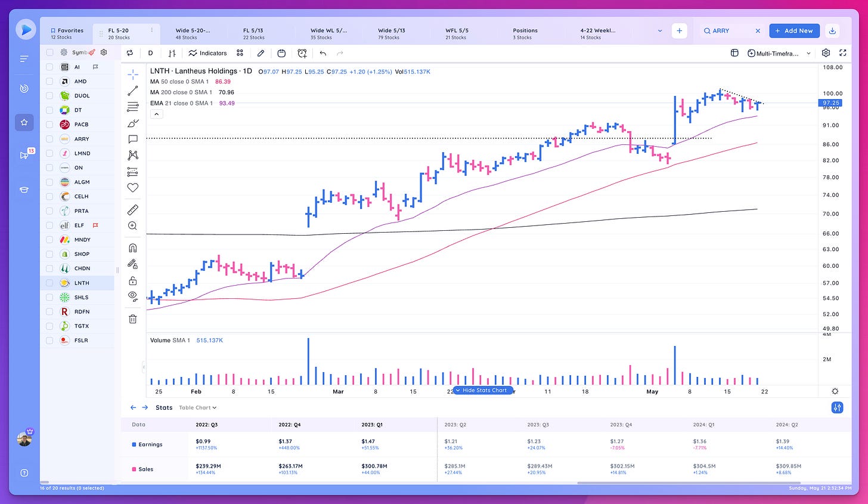Click the stats previous left arrow
Screen dimensions: 868x504
pos(134,407)
